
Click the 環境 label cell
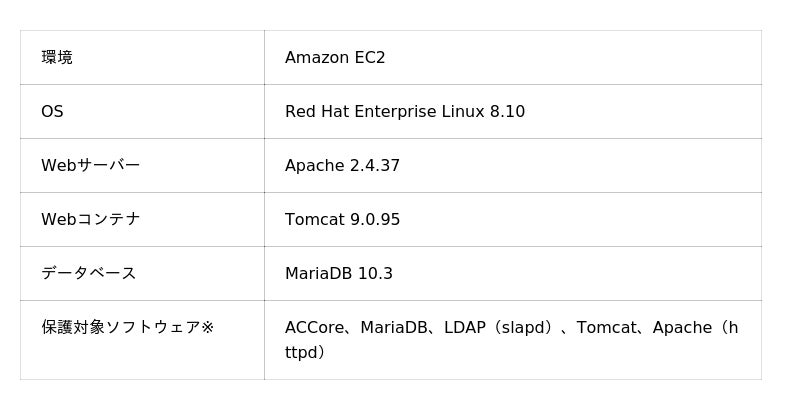point(57,58)
